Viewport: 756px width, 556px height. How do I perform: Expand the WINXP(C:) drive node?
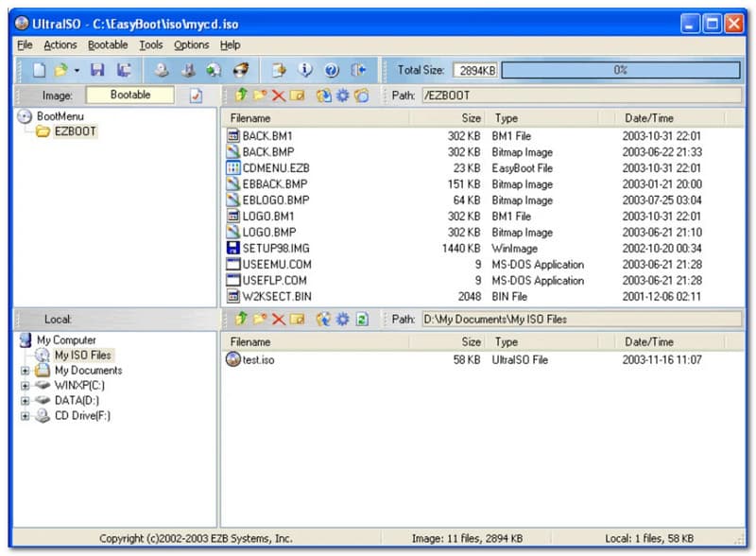coord(26,386)
